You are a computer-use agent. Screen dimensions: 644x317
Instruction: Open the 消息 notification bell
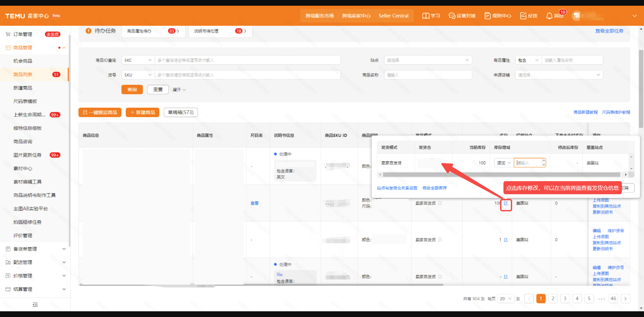pos(549,16)
